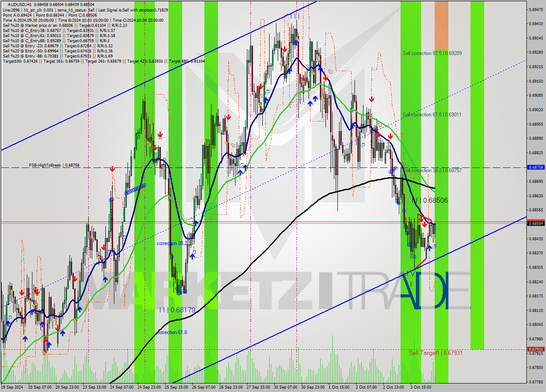
Task: Click the 0.68825 price axis label
Action: [x=536, y=153]
